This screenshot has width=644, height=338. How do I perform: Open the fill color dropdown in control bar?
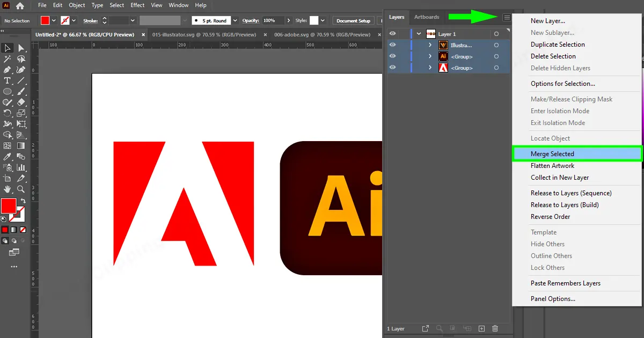point(54,20)
